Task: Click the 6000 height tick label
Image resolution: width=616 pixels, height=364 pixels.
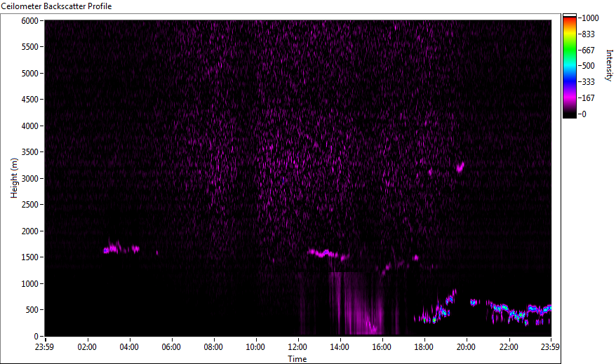Action: [30, 21]
